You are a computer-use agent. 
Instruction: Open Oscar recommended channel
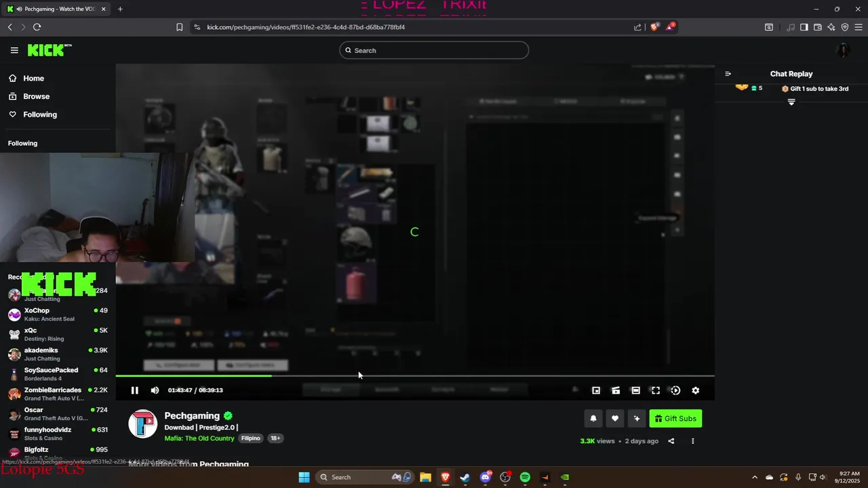(58, 414)
